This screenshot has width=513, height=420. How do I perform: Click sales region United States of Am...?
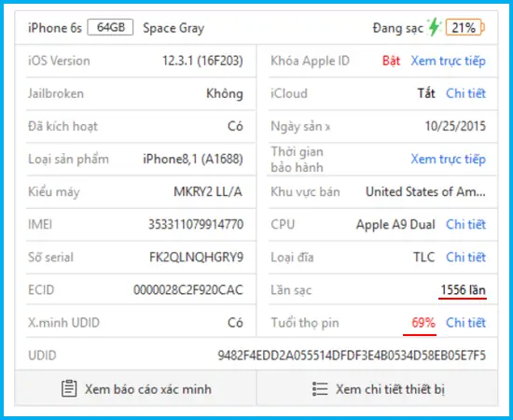click(x=425, y=192)
